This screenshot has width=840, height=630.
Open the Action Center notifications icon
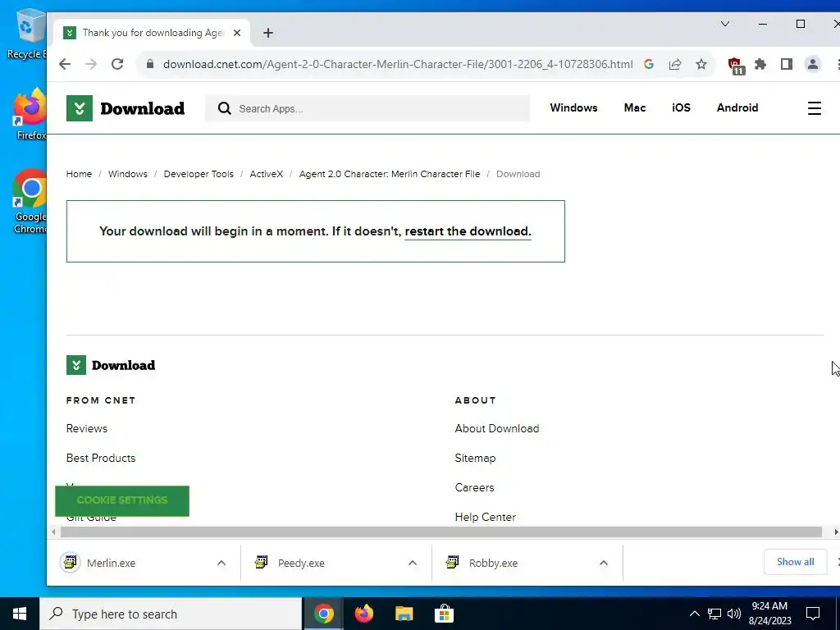click(813, 614)
